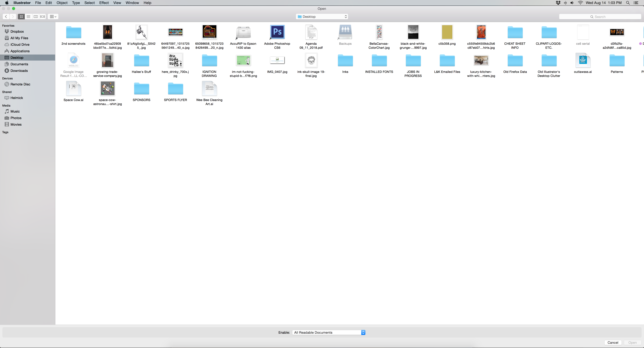Viewport: 644px width, 348px height.
Task: Go back to previous folder
Action: [x=6, y=16]
